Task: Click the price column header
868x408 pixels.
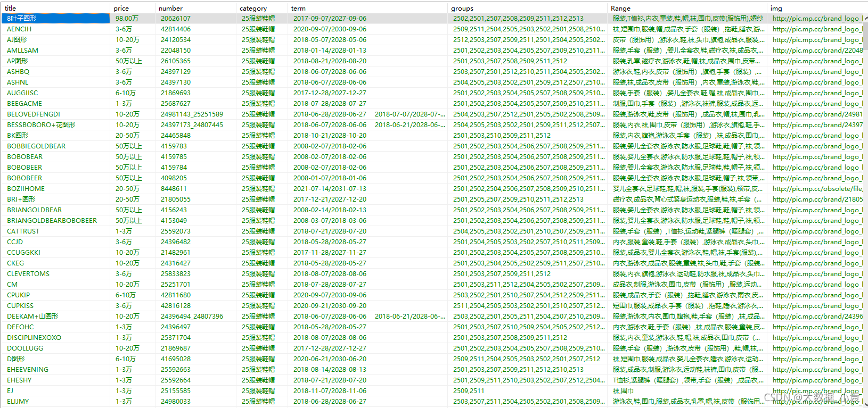Action: click(133, 8)
